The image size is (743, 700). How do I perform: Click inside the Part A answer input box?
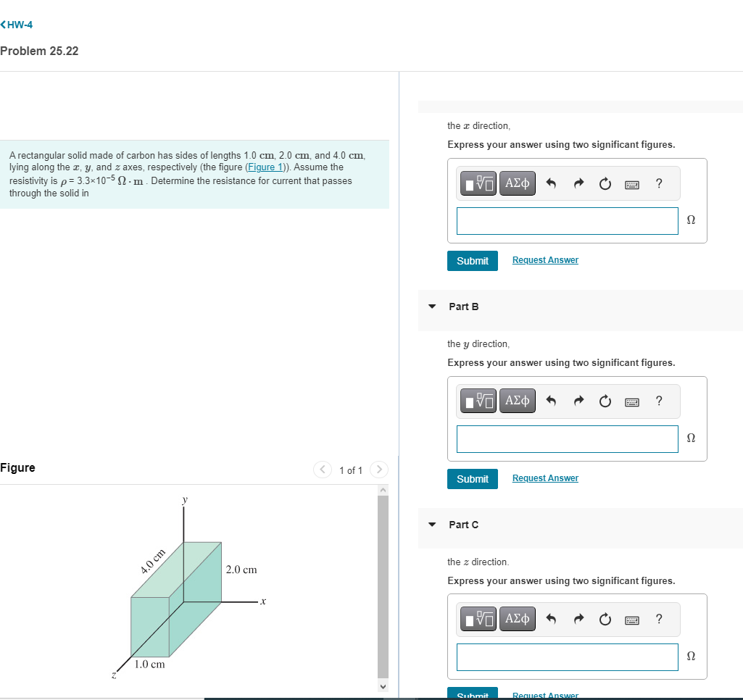click(x=567, y=220)
